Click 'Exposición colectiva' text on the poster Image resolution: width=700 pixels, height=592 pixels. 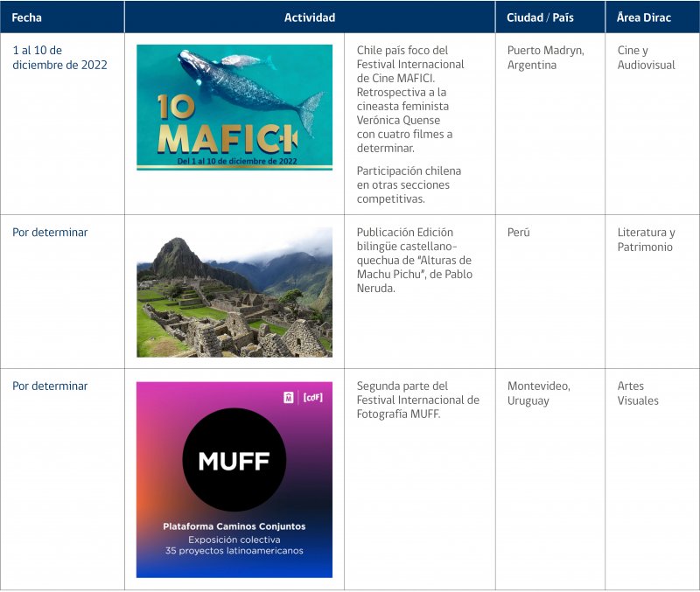(234, 540)
